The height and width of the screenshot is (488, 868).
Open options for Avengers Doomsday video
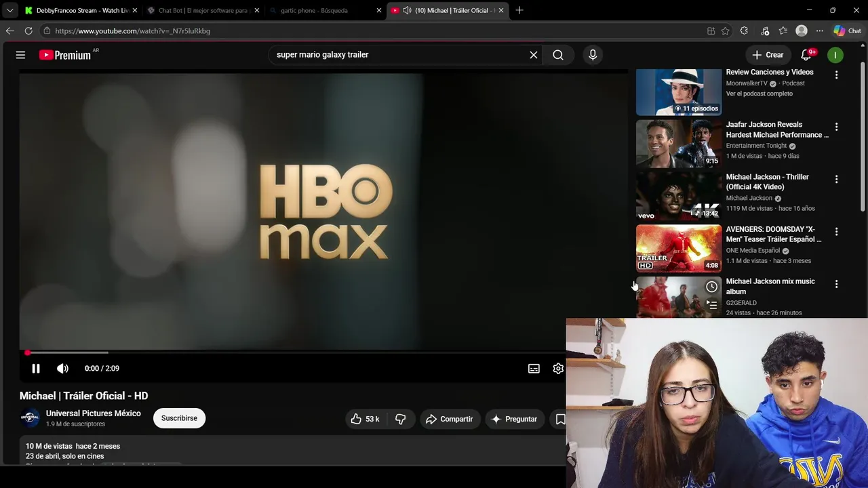pyautogui.click(x=836, y=231)
